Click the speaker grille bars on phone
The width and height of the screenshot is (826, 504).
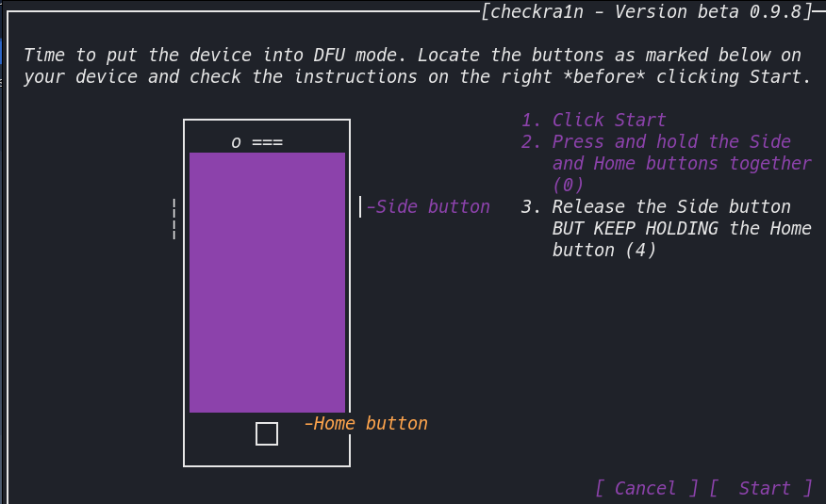pos(267,142)
